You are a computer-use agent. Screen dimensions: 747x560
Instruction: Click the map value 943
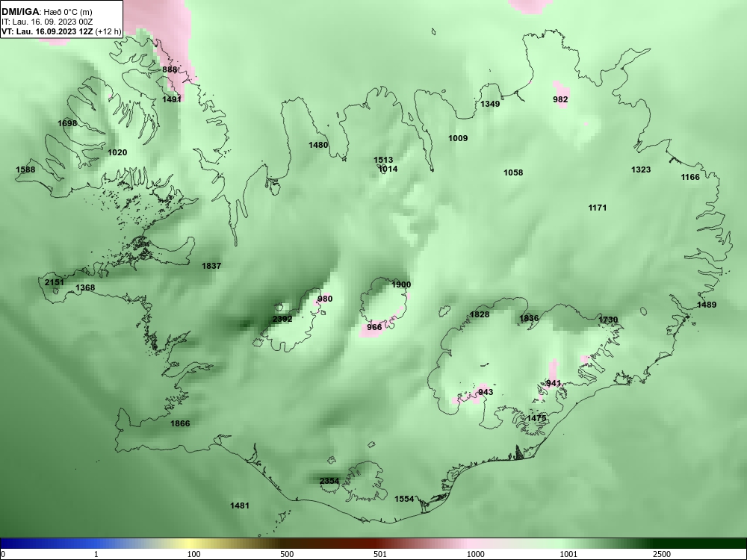(486, 393)
